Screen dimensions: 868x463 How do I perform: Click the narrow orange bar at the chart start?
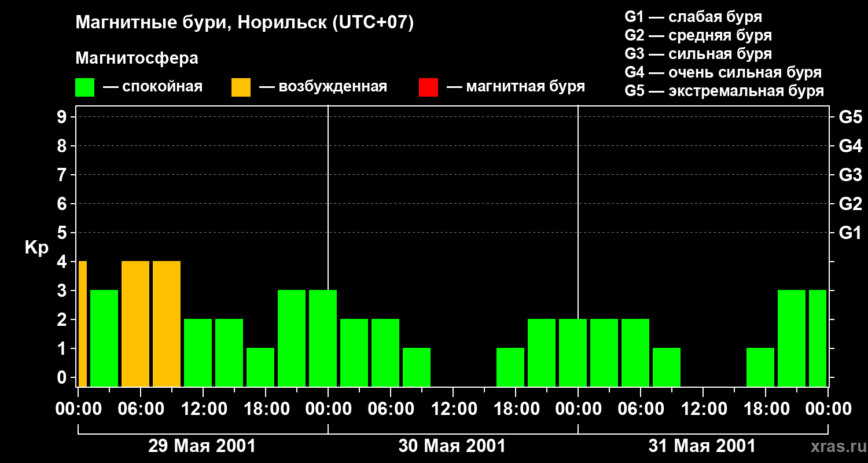click(83, 324)
